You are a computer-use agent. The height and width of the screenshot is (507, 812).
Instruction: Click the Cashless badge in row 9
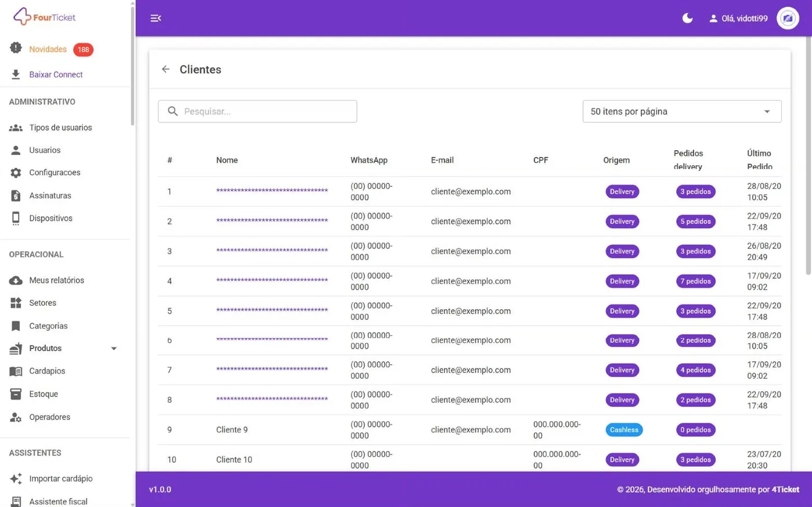click(624, 430)
